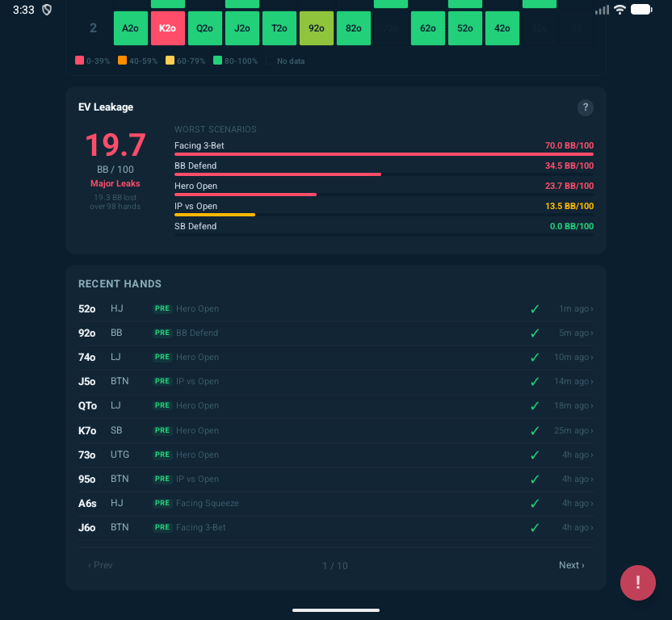Select the light green 92o grid cell

pos(316,28)
